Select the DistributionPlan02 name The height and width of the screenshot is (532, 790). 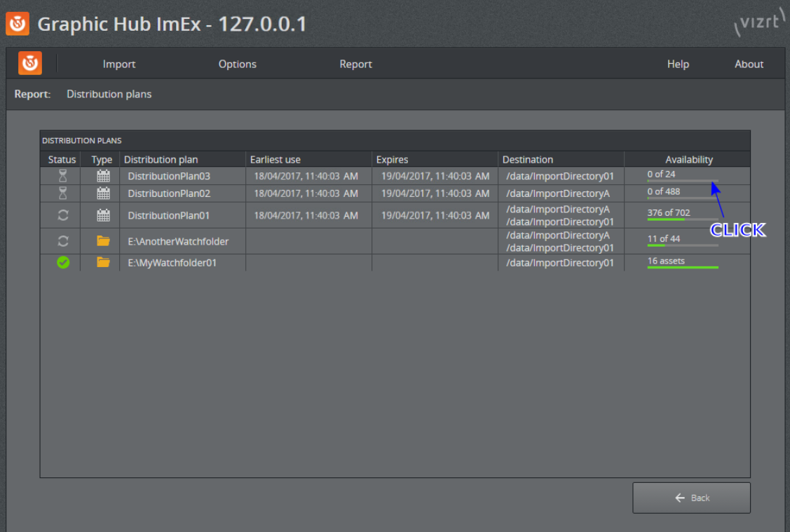[169, 193]
